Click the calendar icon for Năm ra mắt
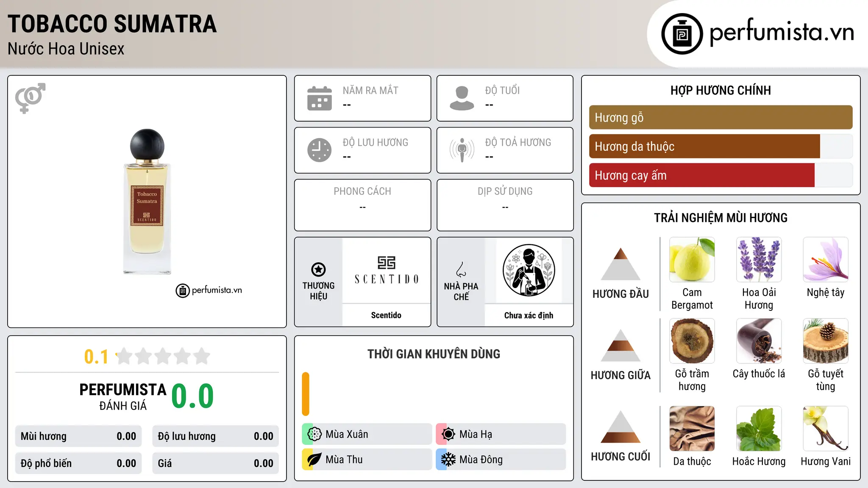 coord(320,98)
